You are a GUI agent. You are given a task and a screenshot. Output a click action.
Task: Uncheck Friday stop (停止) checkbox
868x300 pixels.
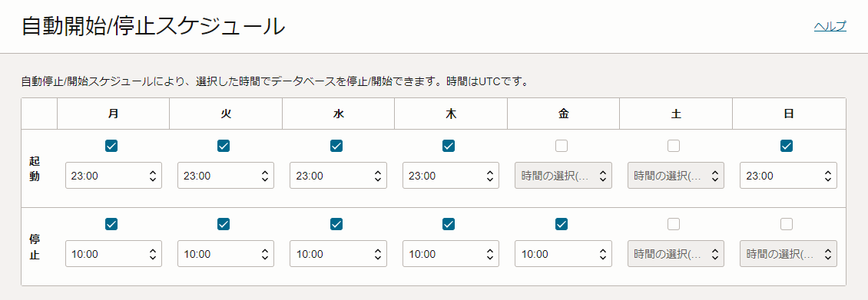[562, 224]
